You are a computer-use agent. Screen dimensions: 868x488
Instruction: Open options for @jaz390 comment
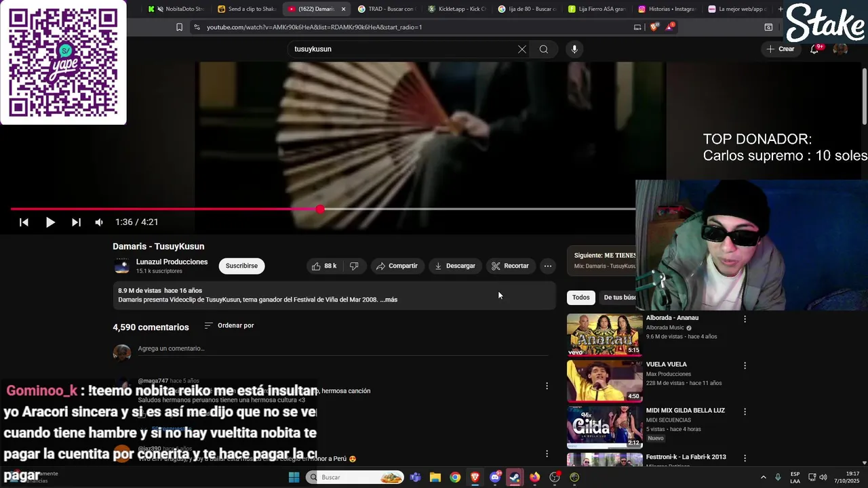(x=547, y=453)
